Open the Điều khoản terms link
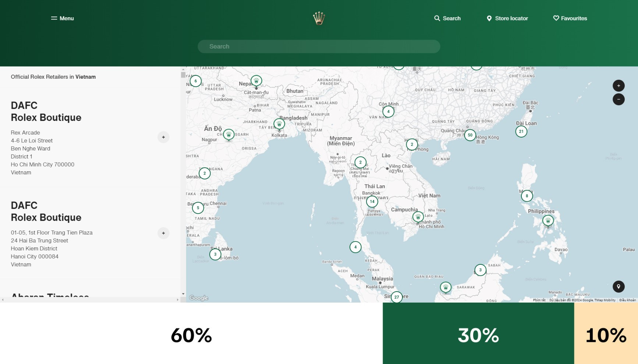Screen dimensions: 638x364 tap(627, 300)
